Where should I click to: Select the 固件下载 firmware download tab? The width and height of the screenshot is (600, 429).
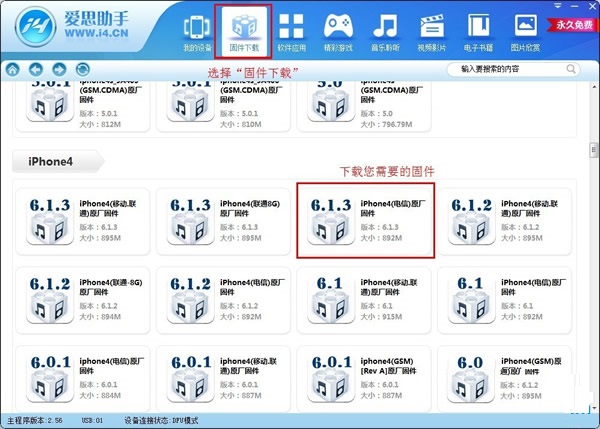(244, 33)
